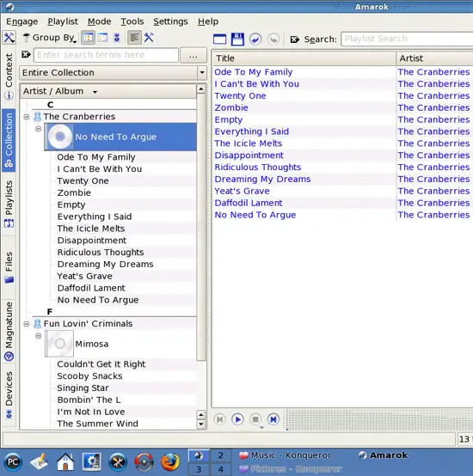Click in the Playlist Search field
The height and width of the screenshot is (476, 473).
pyautogui.click(x=407, y=39)
